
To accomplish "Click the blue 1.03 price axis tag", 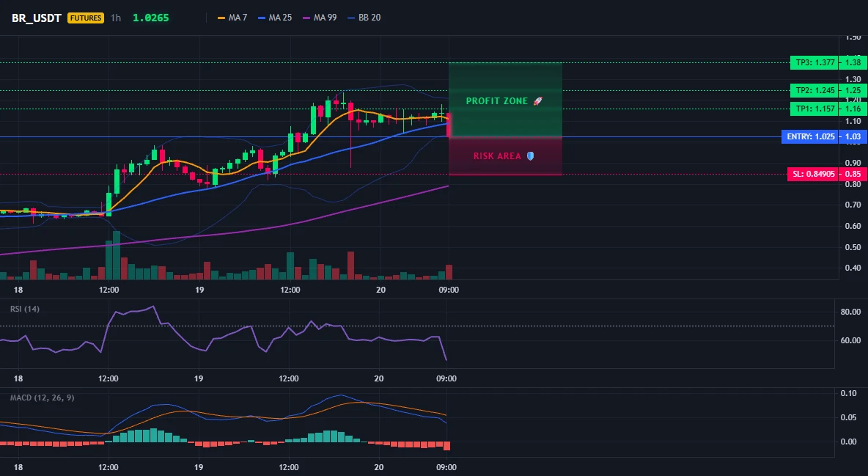I will click(x=853, y=136).
